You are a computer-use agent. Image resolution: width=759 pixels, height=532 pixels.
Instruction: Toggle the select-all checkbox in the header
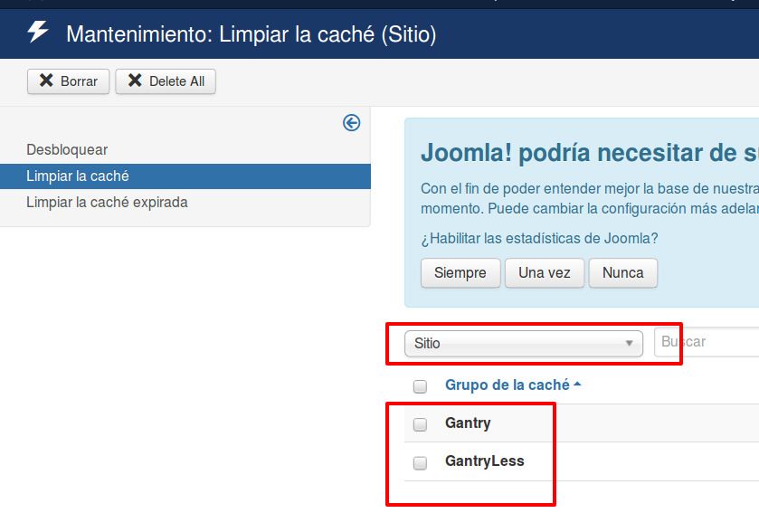coord(420,386)
